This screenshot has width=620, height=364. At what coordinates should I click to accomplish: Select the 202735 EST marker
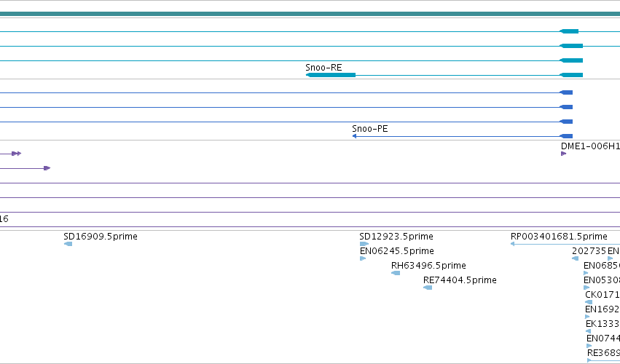(576, 258)
